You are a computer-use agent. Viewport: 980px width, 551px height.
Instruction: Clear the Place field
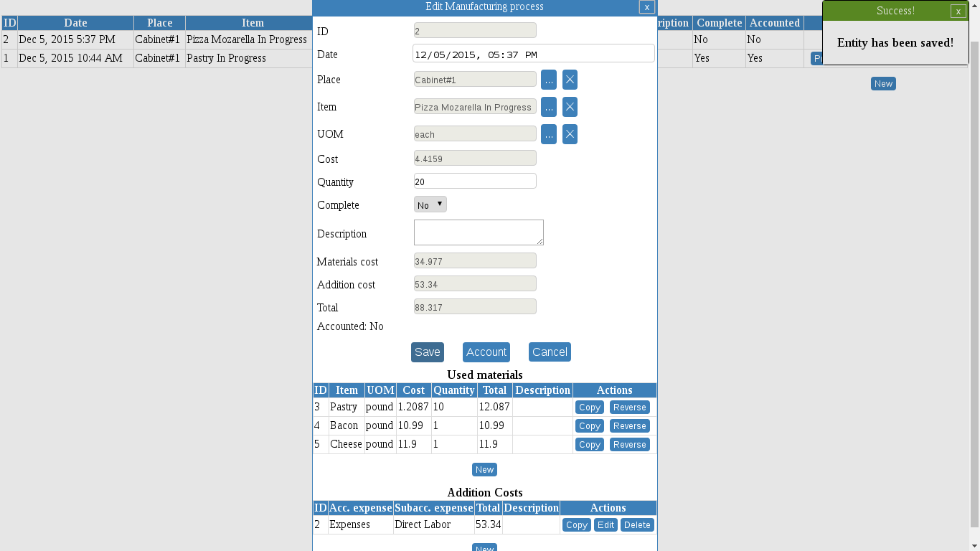[x=570, y=80]
